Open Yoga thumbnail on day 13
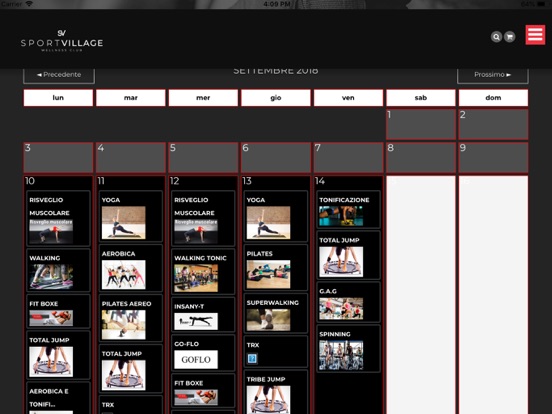This screenshot has width=552, height=414. (x=269, y=222)
